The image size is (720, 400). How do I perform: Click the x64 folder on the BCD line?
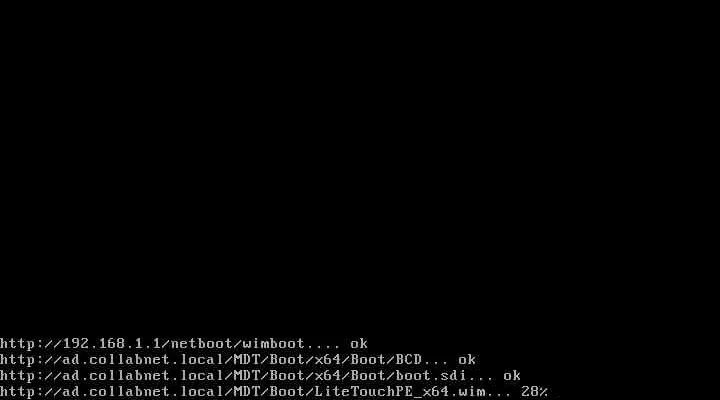(327, 360)
